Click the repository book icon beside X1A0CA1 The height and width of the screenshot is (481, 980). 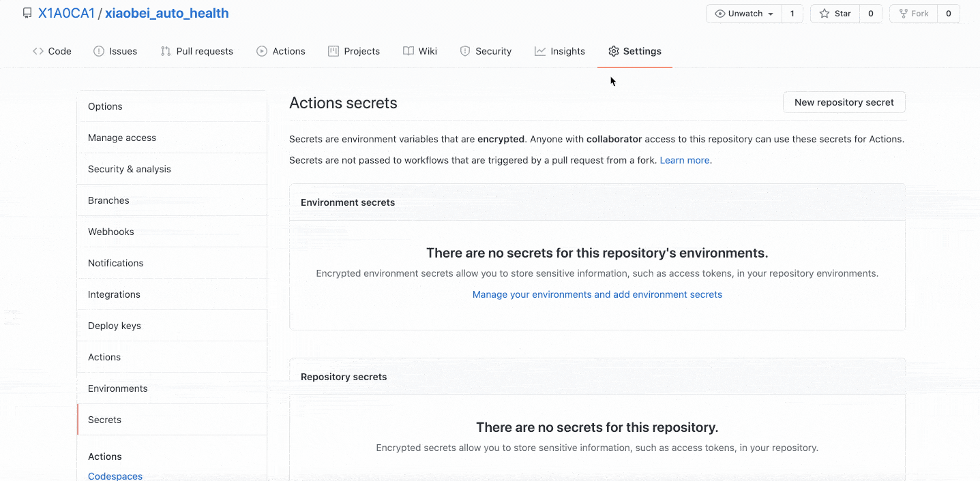pos(27,13)
